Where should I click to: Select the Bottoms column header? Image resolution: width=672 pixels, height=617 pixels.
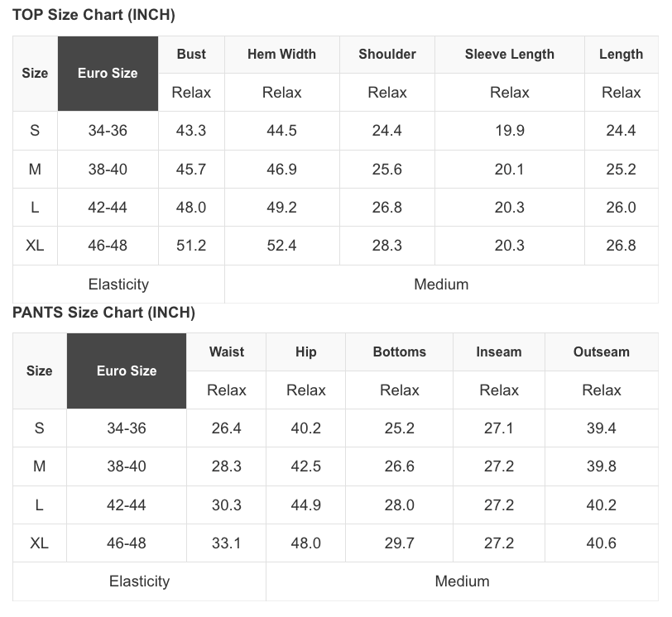click(x=400, y=352)
